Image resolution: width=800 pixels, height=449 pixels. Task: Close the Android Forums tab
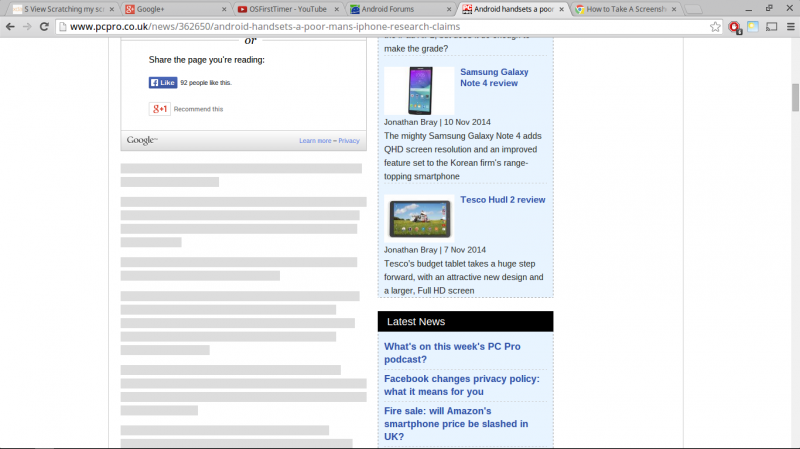pos(449,9)
